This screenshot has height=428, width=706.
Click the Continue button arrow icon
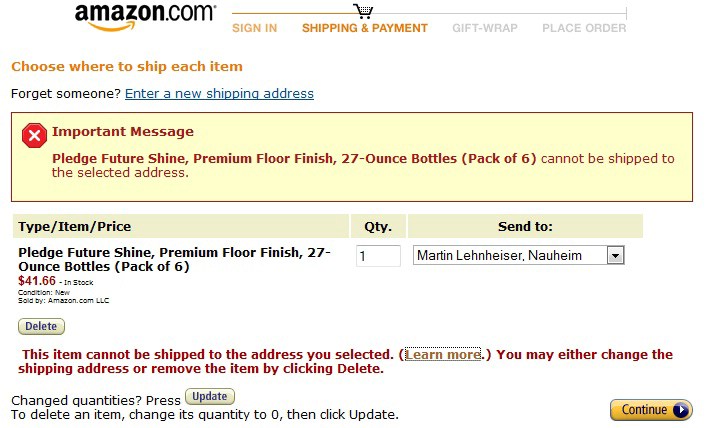pos(680,410)
